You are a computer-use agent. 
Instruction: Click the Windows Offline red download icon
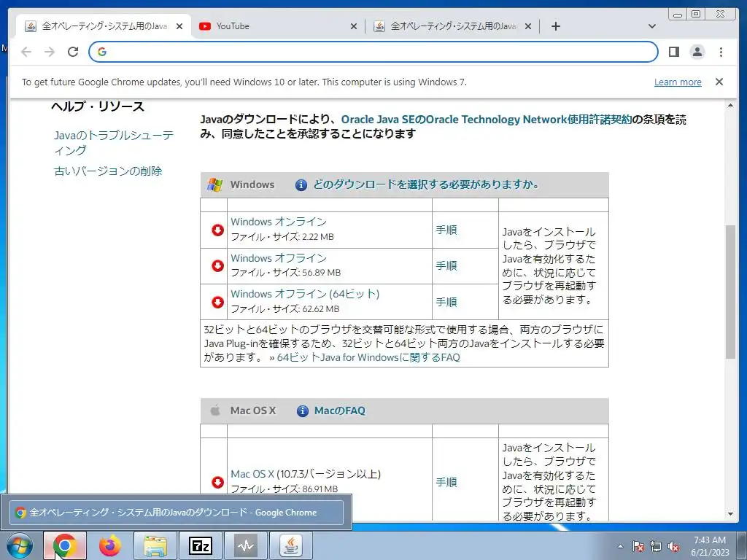click(217, 265)
